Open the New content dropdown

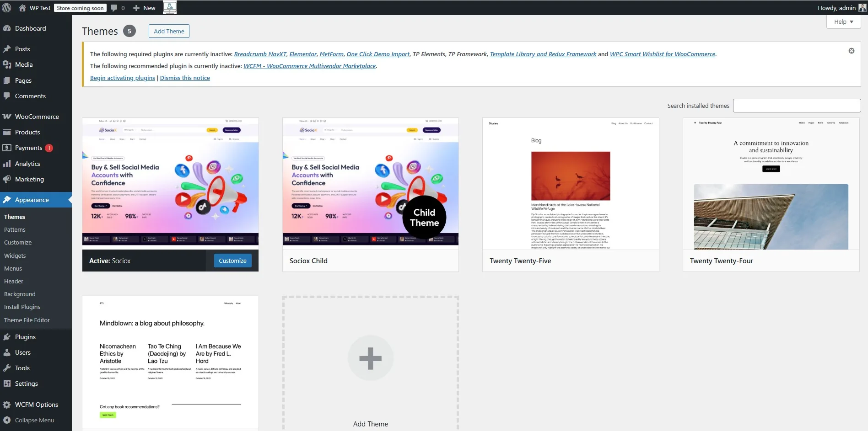coord(144,8)
